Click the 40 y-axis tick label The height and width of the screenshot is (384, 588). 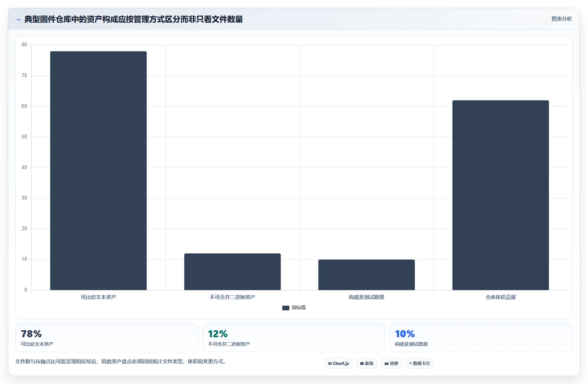(24, 168)
